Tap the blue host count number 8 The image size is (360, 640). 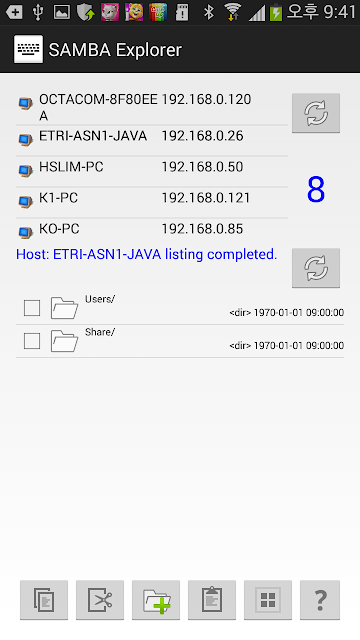pos(316,190)
